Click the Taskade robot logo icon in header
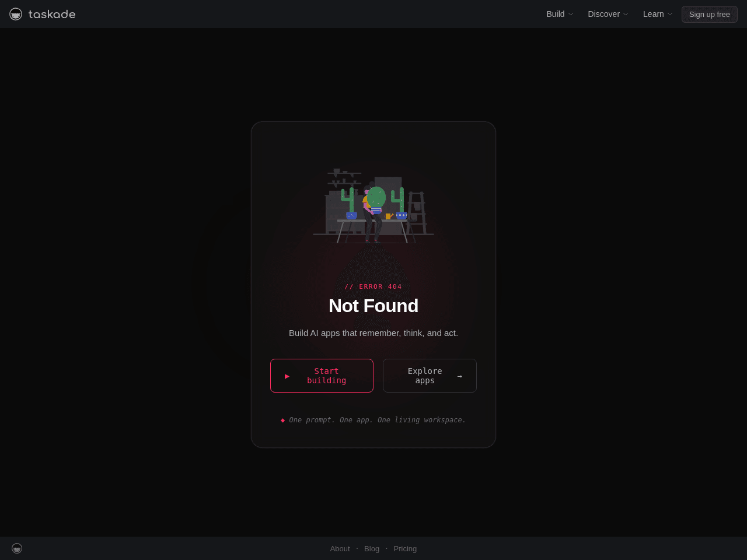Image resolution: width=747 pixels, height=560 pixels. click(16, 14)
